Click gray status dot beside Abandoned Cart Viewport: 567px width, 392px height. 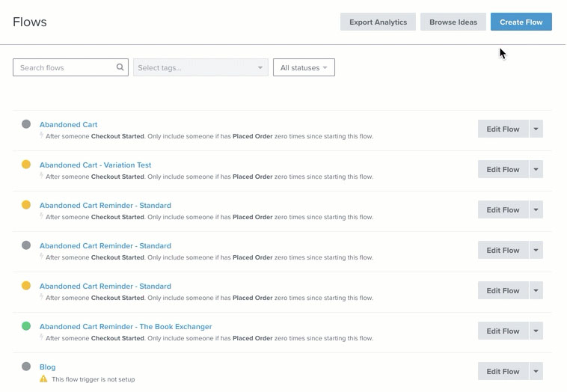click(x=26, y=124)
